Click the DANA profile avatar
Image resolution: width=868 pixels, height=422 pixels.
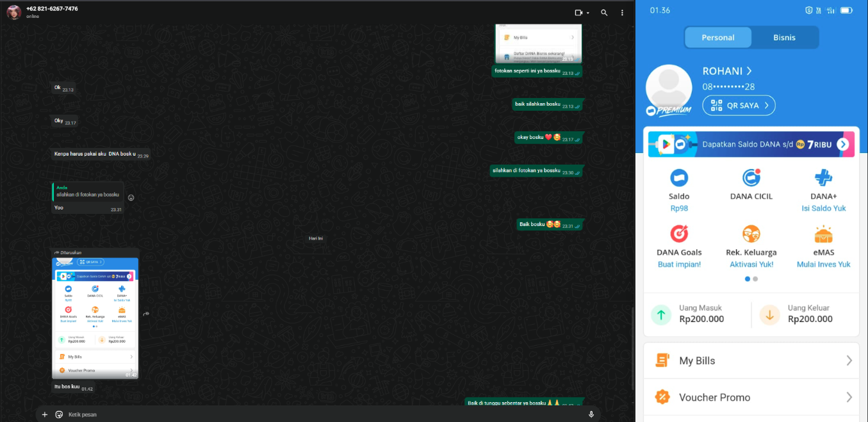[669, 88]
